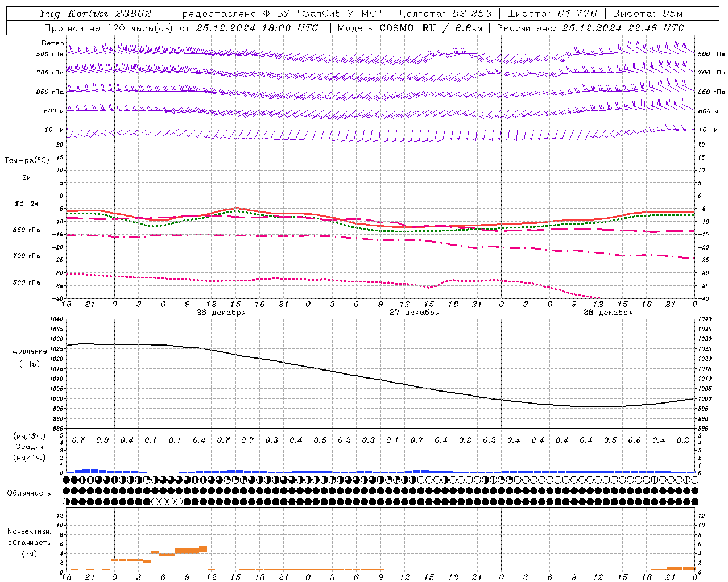
Task: Click the "(км)" unit label
Action: click(x=30, y=554)
